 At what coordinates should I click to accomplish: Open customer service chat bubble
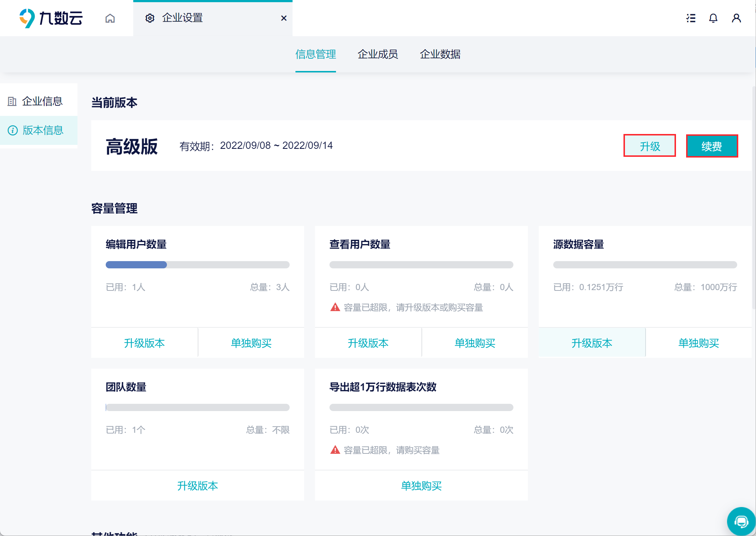click(x=741, y=522)
